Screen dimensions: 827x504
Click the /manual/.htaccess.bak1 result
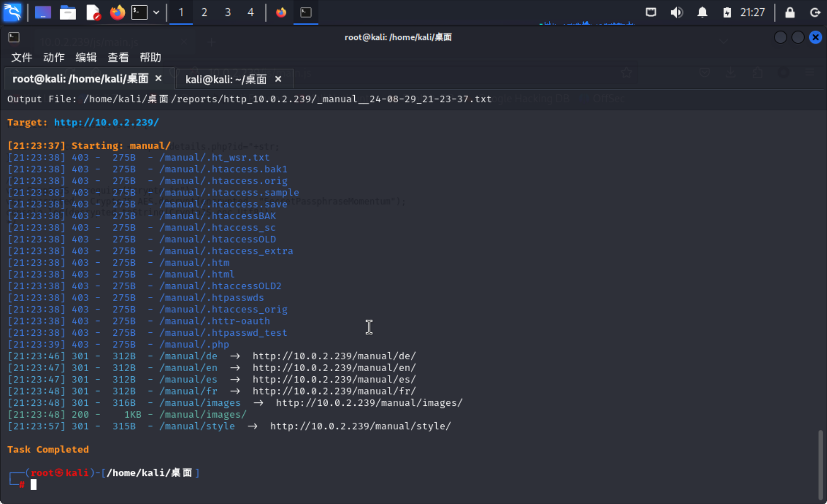pos(223,169)
